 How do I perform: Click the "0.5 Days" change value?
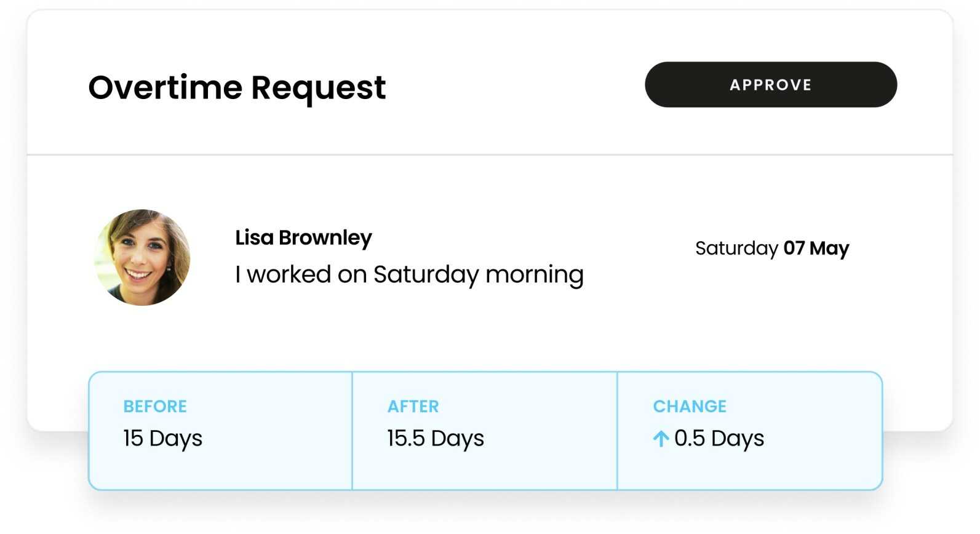719,439
